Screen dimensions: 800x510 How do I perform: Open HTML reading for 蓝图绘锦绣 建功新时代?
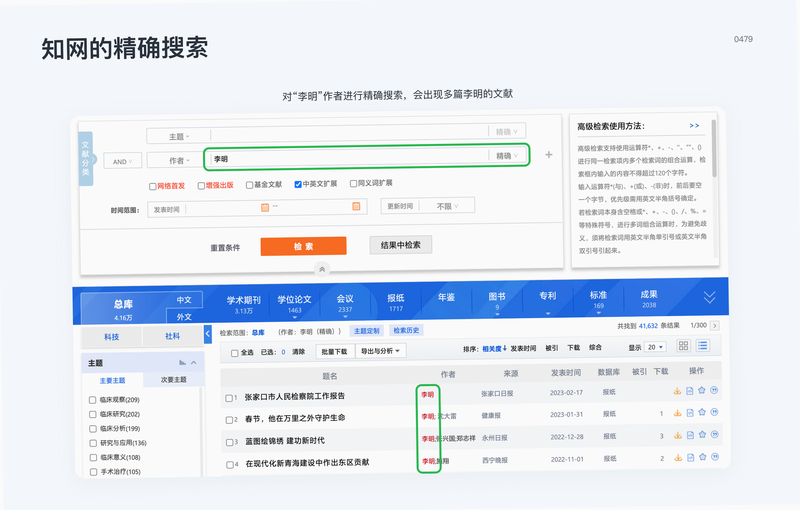tap(690, 435)
